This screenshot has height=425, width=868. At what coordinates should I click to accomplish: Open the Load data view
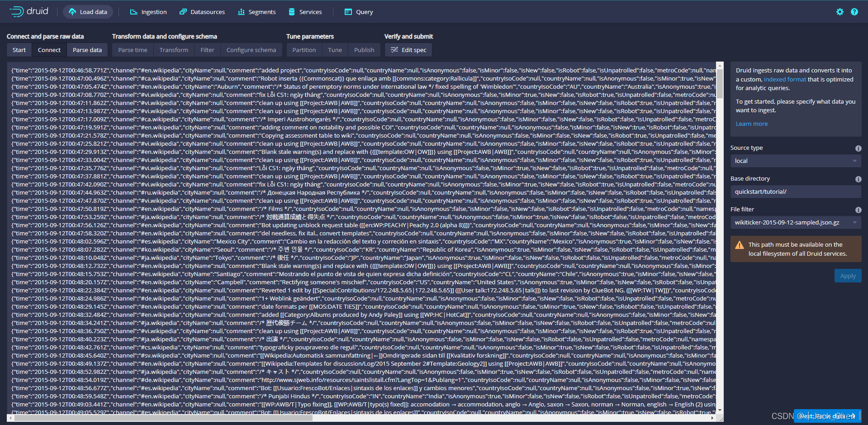(88, 12)
